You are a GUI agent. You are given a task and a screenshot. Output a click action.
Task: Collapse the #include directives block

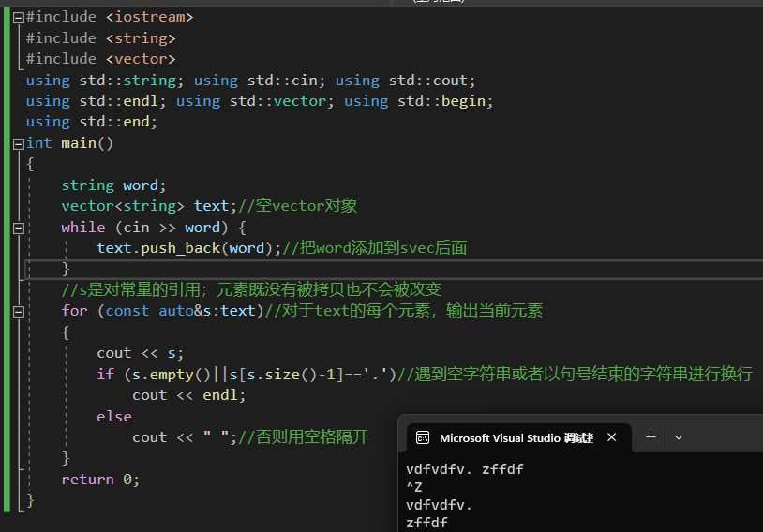point(18,18)
